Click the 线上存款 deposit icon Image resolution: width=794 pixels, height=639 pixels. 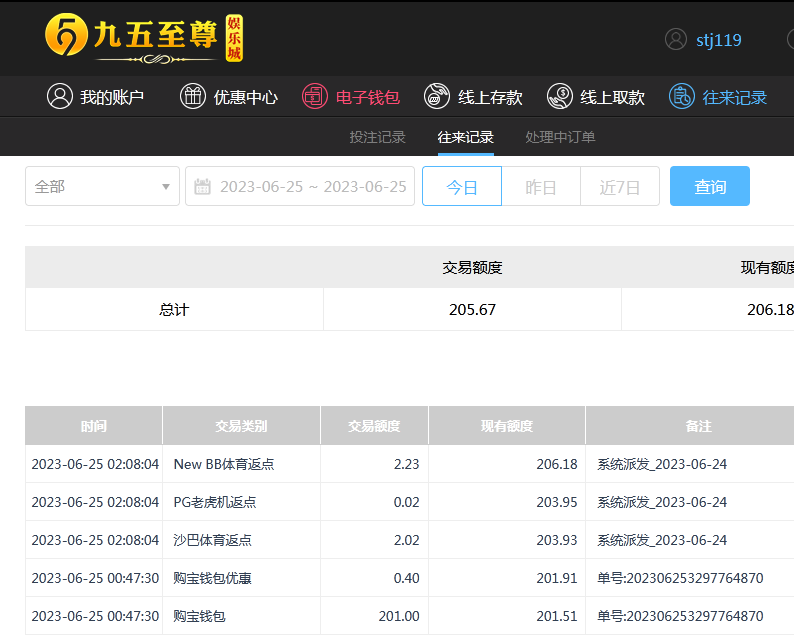(x=437, y=97)
